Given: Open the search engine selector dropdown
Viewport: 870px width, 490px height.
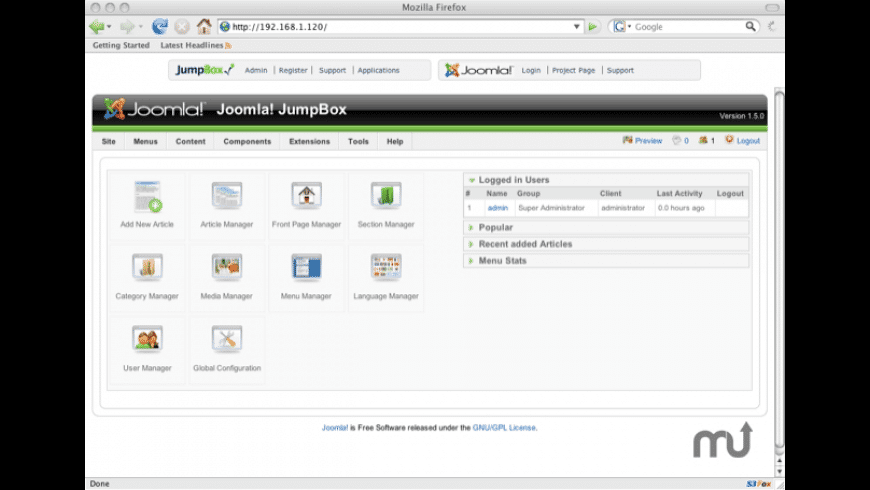Looking at the screenshot, I should pos(630,26).
